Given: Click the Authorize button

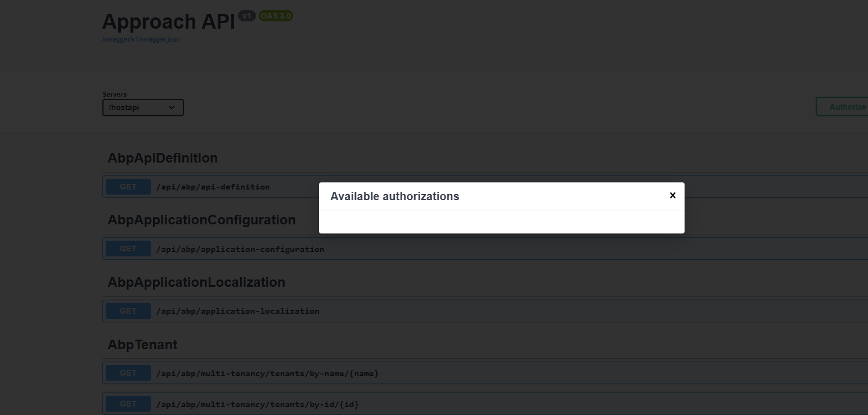Looking at the screenshot, I should tap(842, 107).
